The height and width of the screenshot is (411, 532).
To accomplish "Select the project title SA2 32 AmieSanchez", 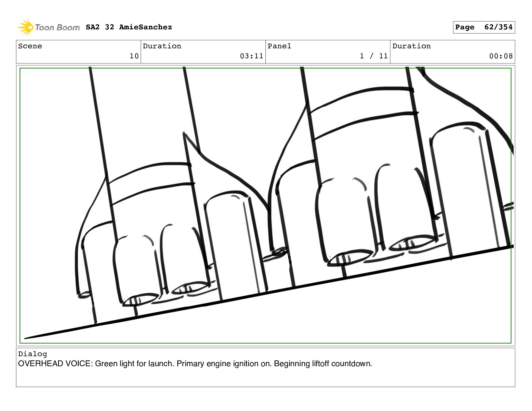I will point(129,27).
